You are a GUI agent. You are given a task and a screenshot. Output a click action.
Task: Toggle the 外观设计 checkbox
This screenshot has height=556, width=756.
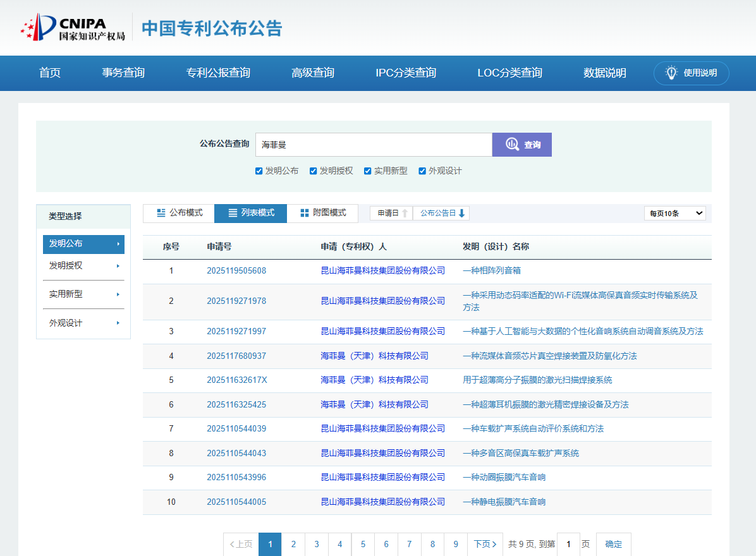(x=422, y=171)
